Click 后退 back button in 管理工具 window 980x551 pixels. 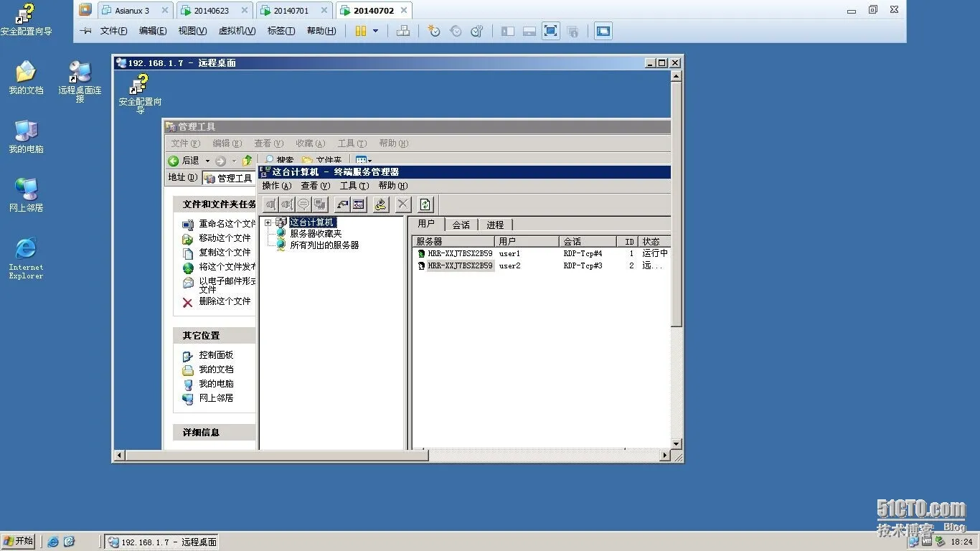pyautogui.click(x=184, y=161)
